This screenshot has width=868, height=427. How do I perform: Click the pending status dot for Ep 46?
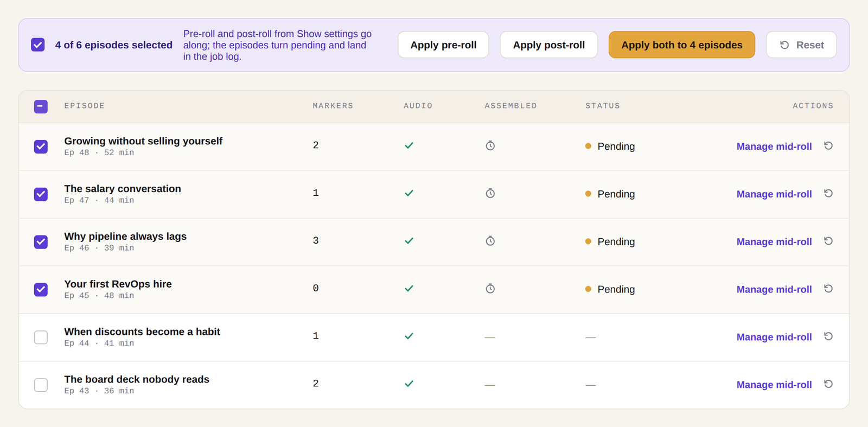[x=588, y=241]
